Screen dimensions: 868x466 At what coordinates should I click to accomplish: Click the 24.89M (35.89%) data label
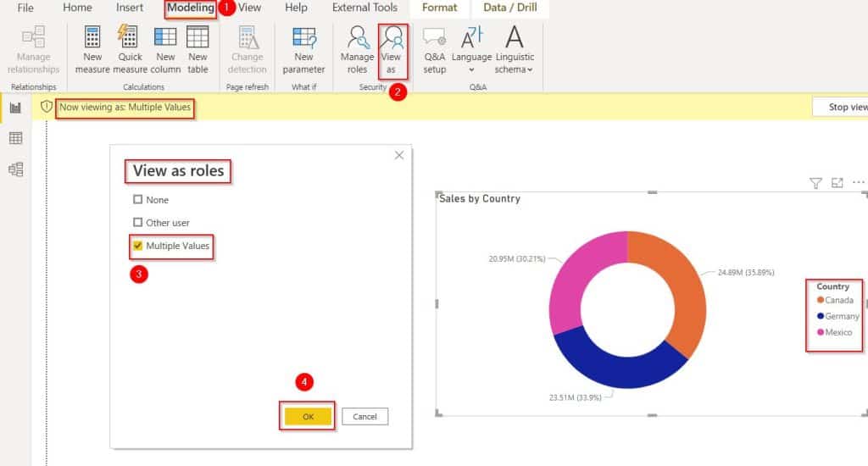pyautogui.click(x=746, y=272)
